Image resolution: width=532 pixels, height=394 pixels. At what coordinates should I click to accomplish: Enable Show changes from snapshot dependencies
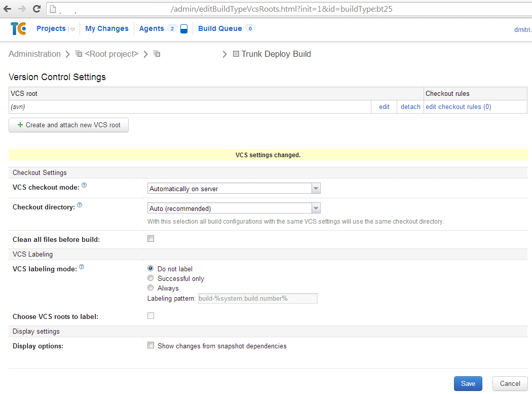[150, 345]
